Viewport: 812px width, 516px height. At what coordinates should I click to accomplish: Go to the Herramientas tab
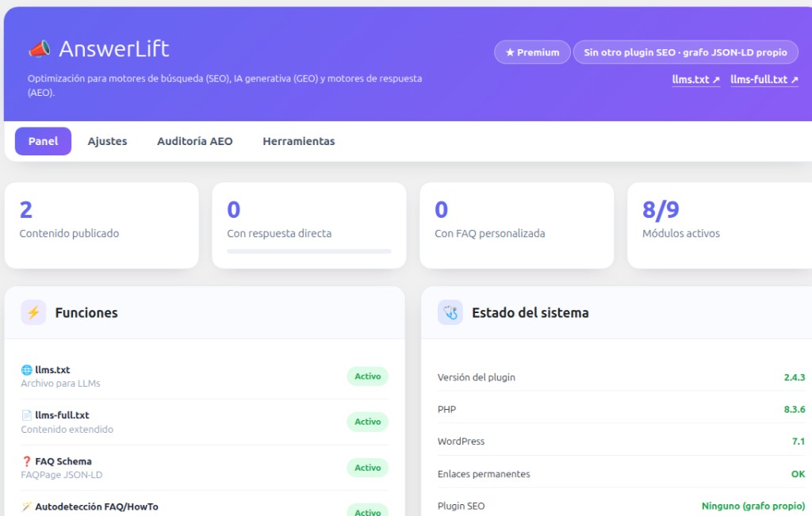click(x=299, y=141)
